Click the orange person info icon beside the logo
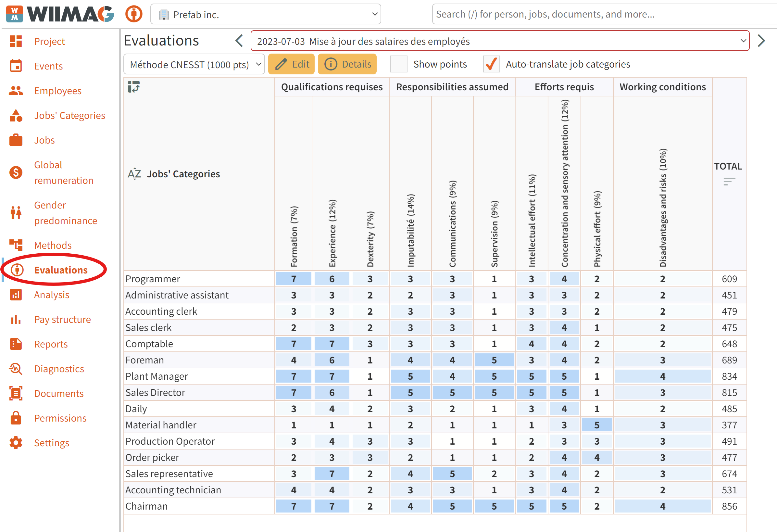The height and width of the screenshot is (532, 777). [x=134, y=14]
